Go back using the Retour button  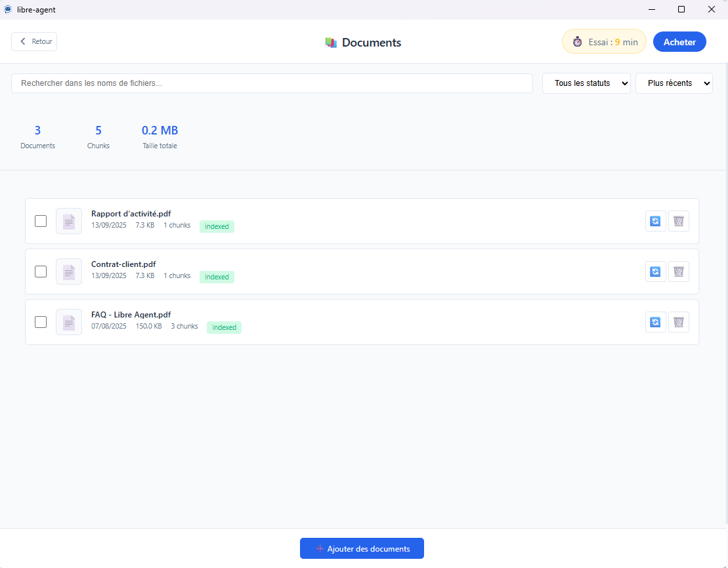(35, 41)
